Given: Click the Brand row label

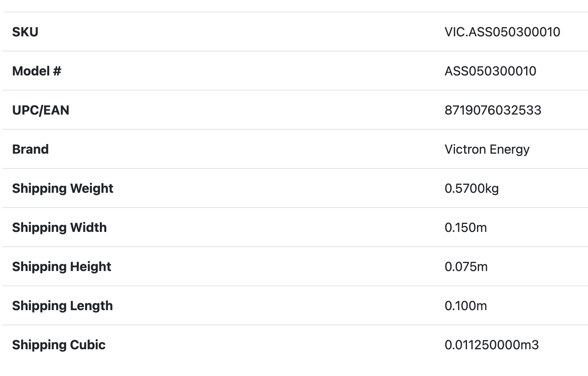Looking at the screenshot, I should click(x=30, y=149).
